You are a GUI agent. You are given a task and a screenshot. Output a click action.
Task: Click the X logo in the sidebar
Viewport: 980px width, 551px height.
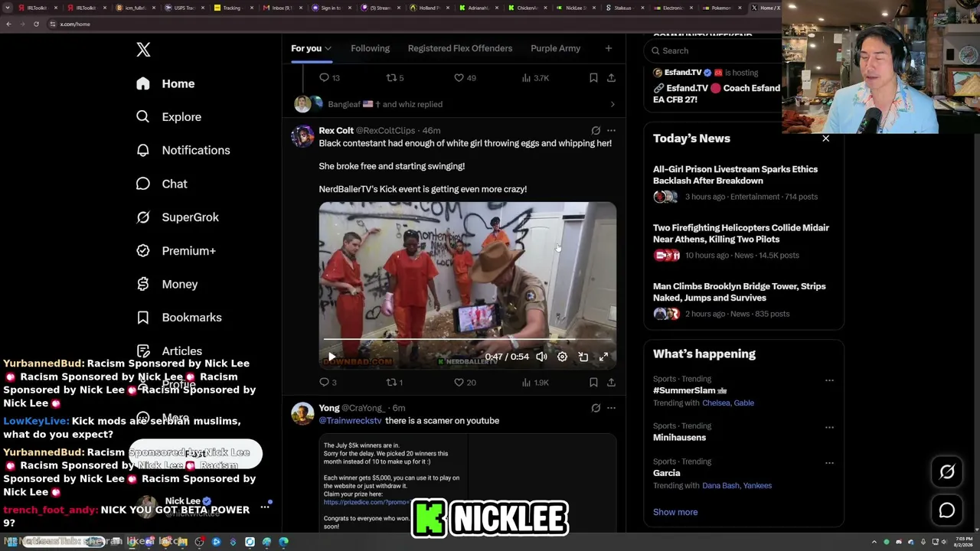pyautogui.click(x=143, y=50)
